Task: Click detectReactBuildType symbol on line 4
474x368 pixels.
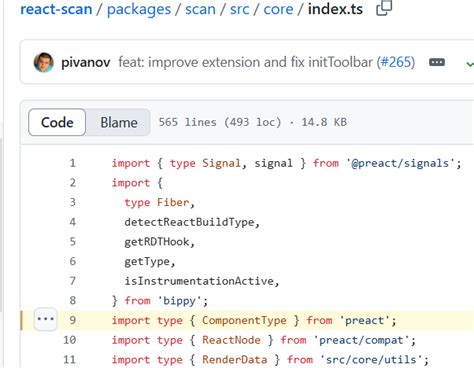Action: (x=189, y=222)
